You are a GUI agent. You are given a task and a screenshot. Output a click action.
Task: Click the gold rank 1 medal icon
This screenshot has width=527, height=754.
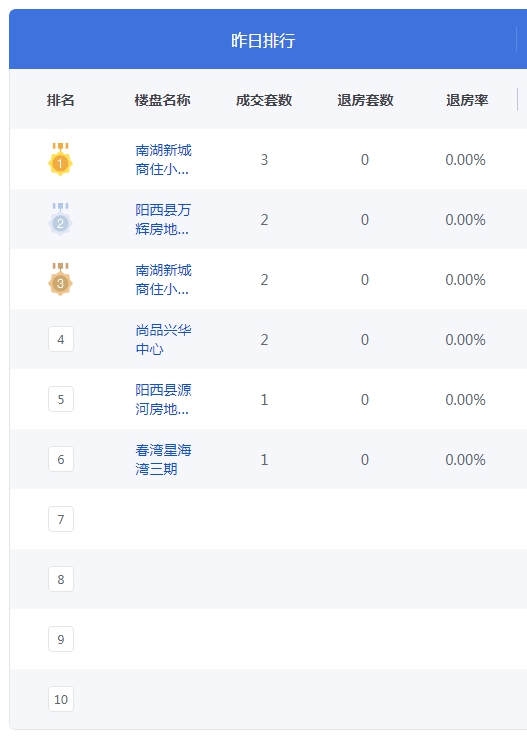[60, 159]
